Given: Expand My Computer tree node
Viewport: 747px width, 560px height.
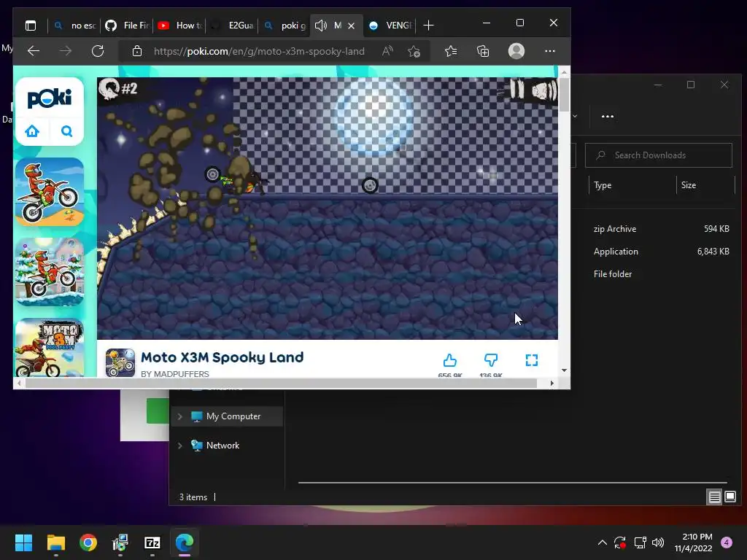Looking at the screenshot, I should (x=180, y=416).
